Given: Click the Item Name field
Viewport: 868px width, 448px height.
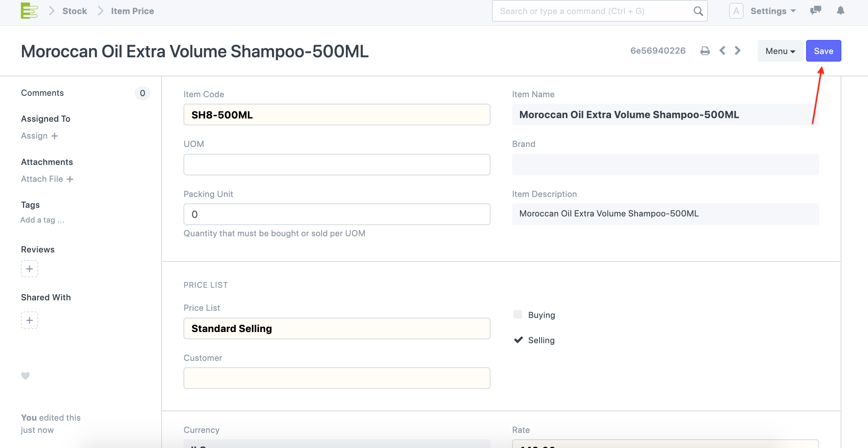Looking at the screenshot, I should point(665,115).
